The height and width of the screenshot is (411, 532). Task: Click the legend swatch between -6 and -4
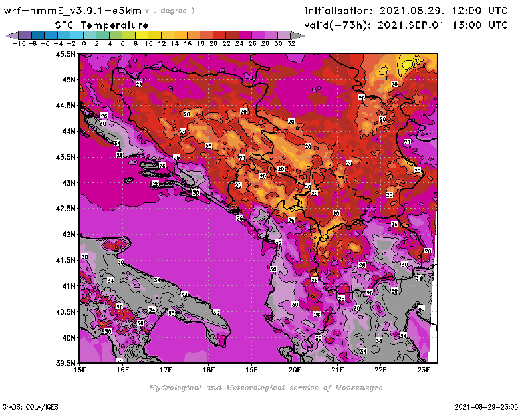point(51,36)
